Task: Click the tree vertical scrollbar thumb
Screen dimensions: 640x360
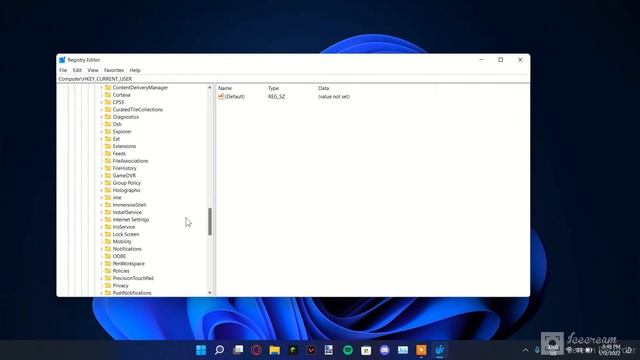Action: pyautogui.click(x=210, y=222)
